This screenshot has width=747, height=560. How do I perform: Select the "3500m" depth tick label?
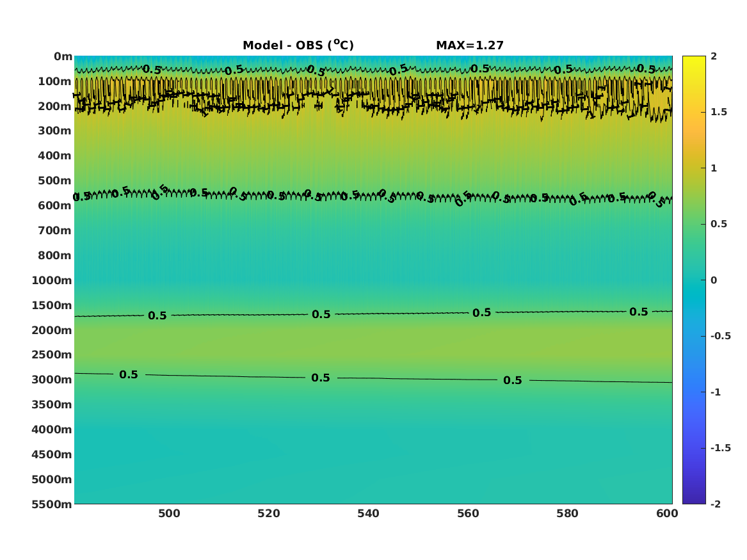(x=52, y=404)
